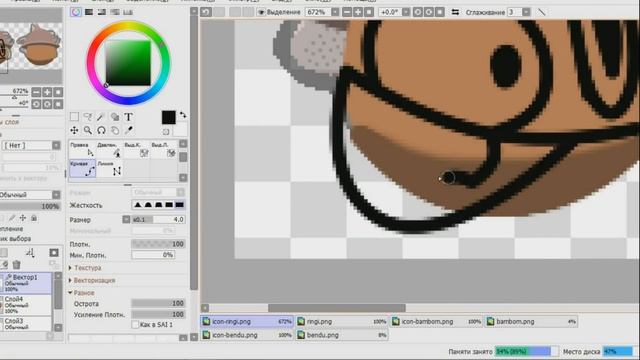Click the canvas horizontal scrollbar
Screen dimensions: 640x360
337,308
